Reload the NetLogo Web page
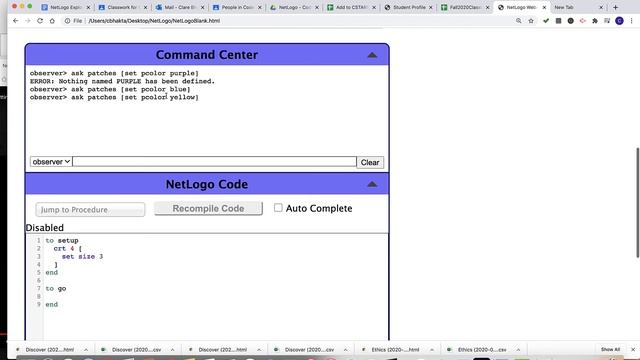This screenshot has height=360, width=640. point(40,20)
